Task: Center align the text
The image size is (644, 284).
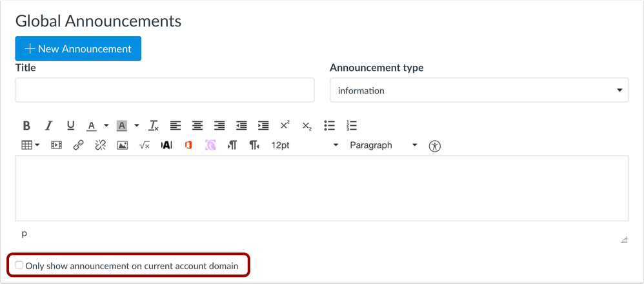Action: [x=197, y=125]
